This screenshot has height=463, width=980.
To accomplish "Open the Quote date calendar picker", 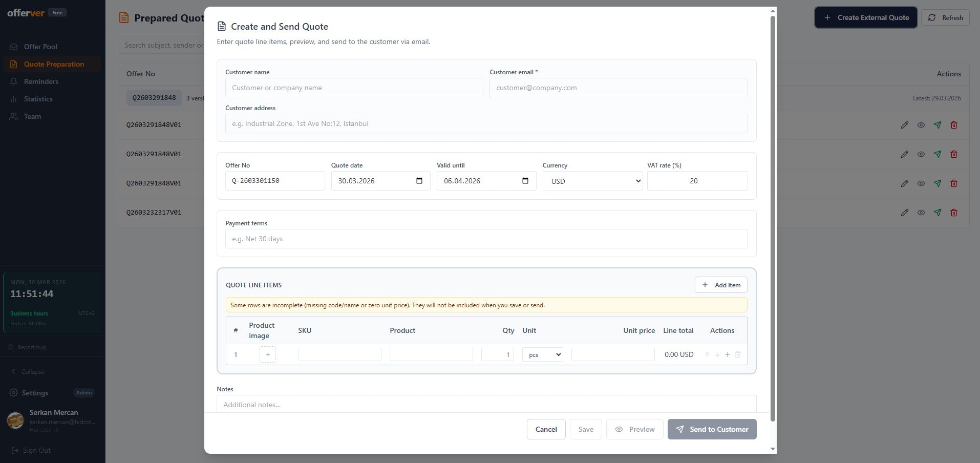I will [419, 181].
